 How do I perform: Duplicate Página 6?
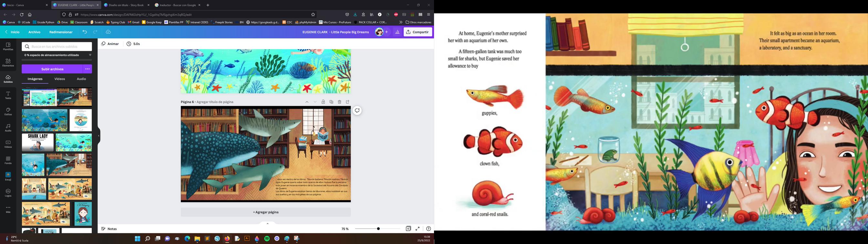(331, 102)
